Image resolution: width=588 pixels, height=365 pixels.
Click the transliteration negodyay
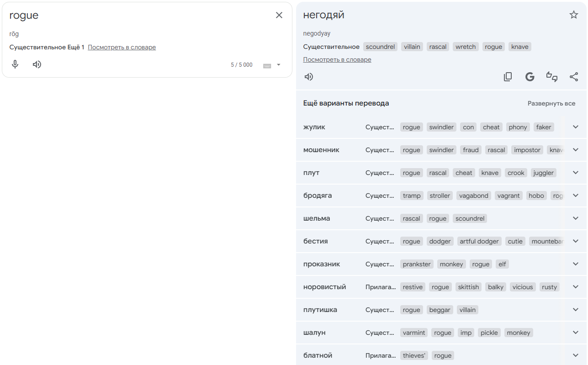[x=317, y=33]
